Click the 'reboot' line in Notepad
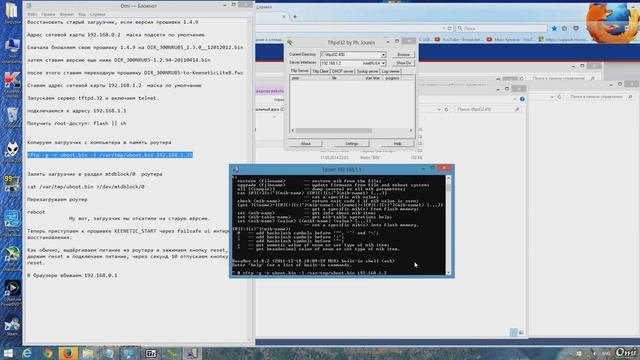 pyautogui.click(x=36, y=212)
